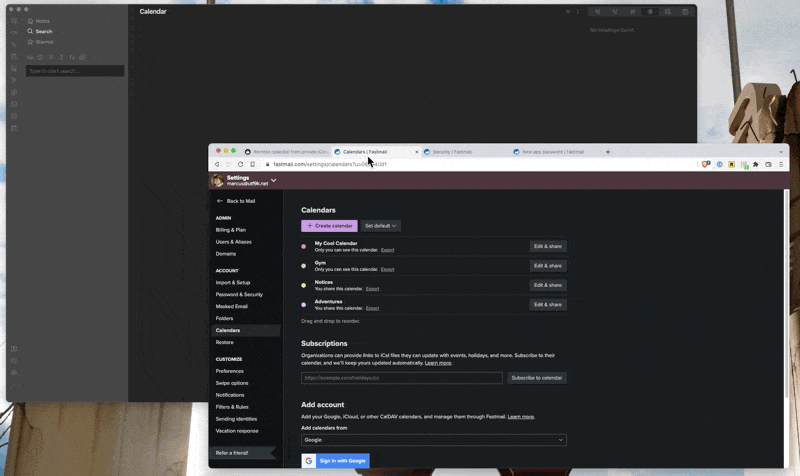This screenshot has width=800, height=476.
Task: Click active outline icon in notes app toolbar
Action: coord(650,11)
